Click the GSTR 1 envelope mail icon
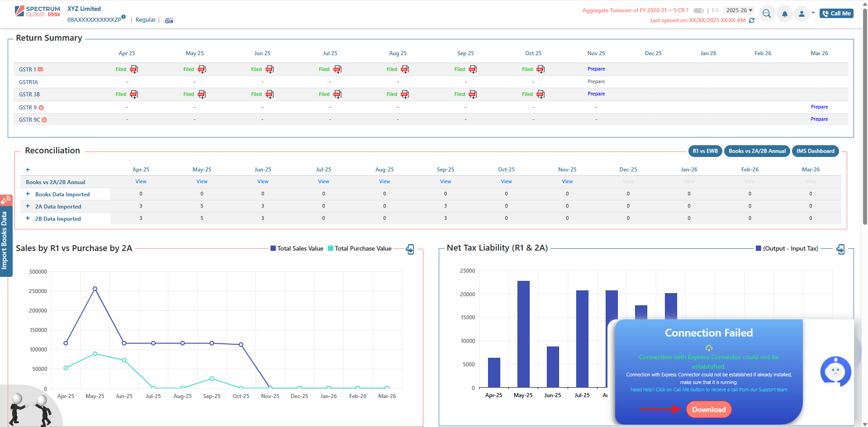Image resolution: width=868 pixels, height=427 pixels. click(x=40, y=69)
